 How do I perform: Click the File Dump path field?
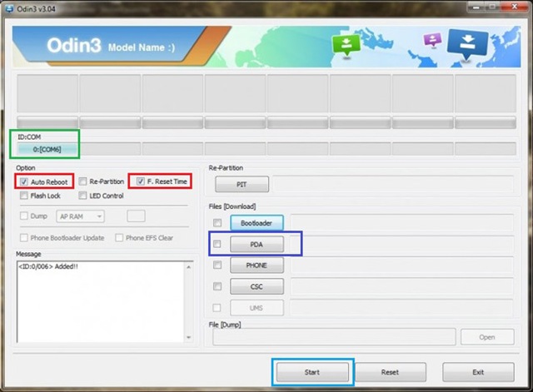(334, 337)
